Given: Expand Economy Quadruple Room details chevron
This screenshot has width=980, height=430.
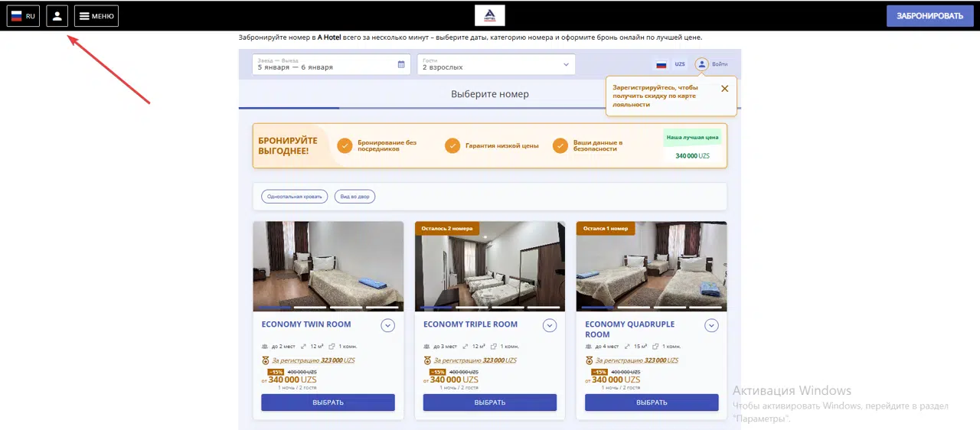Looking at the screenshot, I should (712, 326).
